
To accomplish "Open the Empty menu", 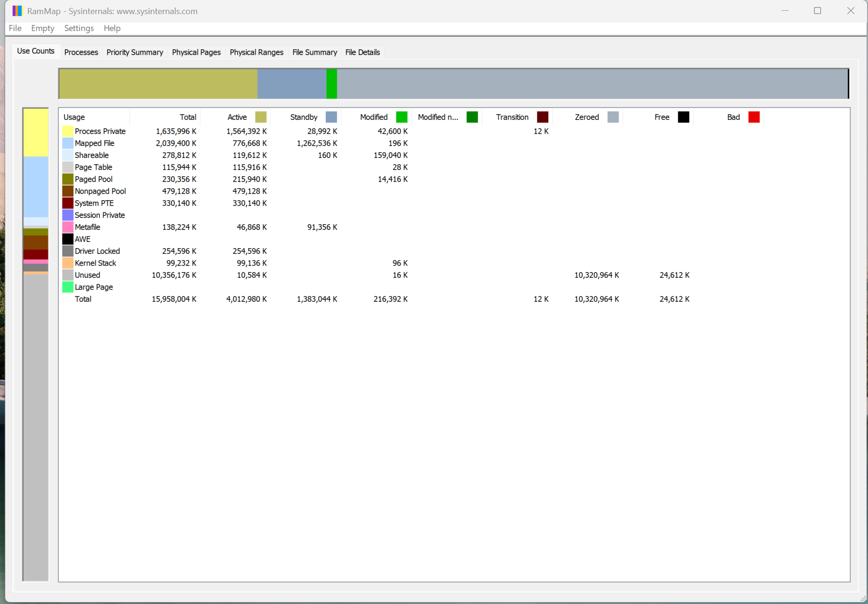I will click(x=42, y=28).
